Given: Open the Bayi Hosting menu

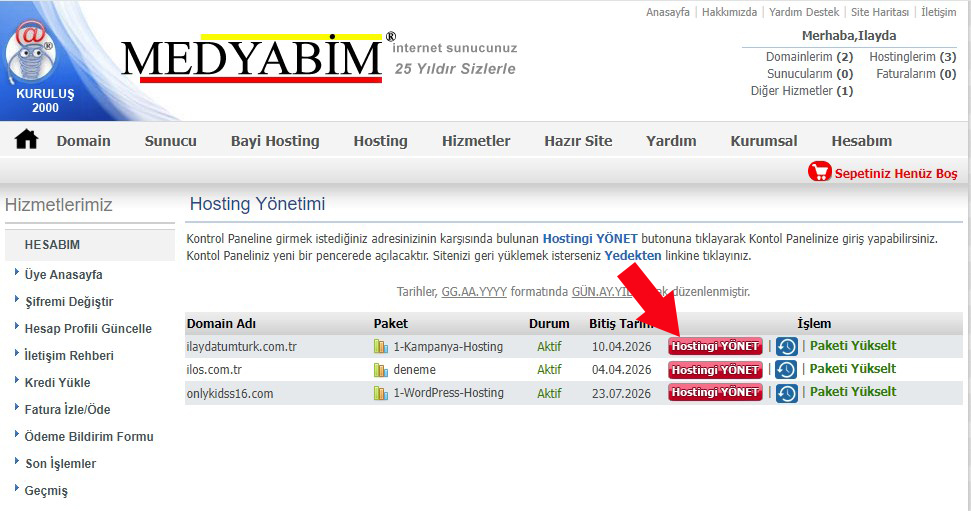Looking at the screenshot, I should coord(275,141).
